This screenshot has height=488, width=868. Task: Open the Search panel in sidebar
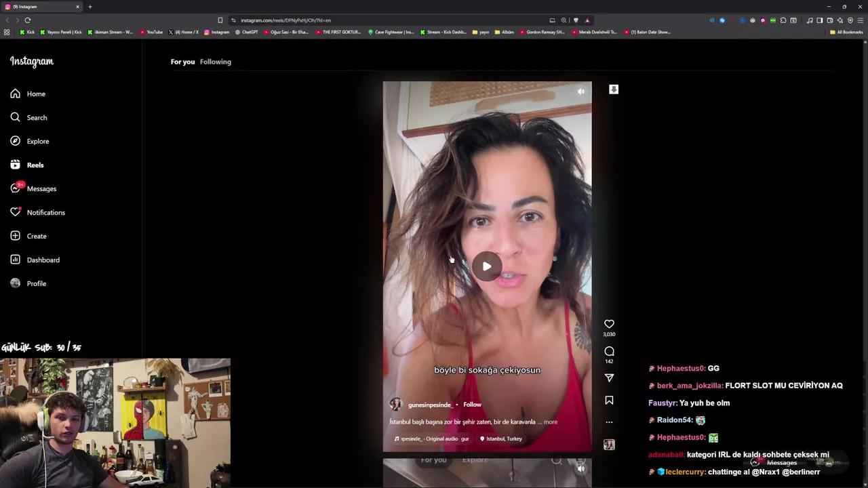pyautogui.click(x=28, y=117)
